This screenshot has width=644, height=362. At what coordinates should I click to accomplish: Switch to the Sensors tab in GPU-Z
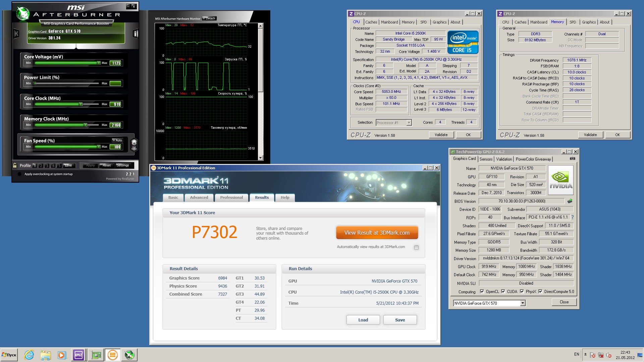tap(486, 159)
